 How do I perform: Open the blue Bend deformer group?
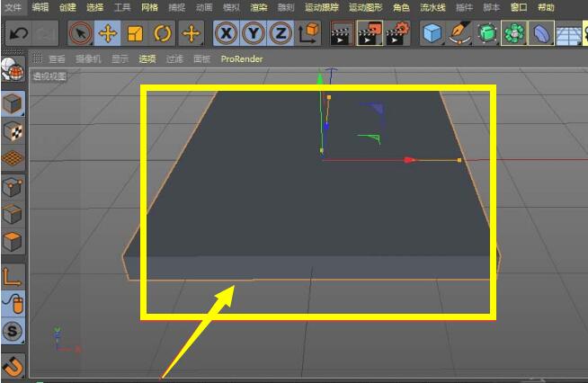click(x=541, y=33)
